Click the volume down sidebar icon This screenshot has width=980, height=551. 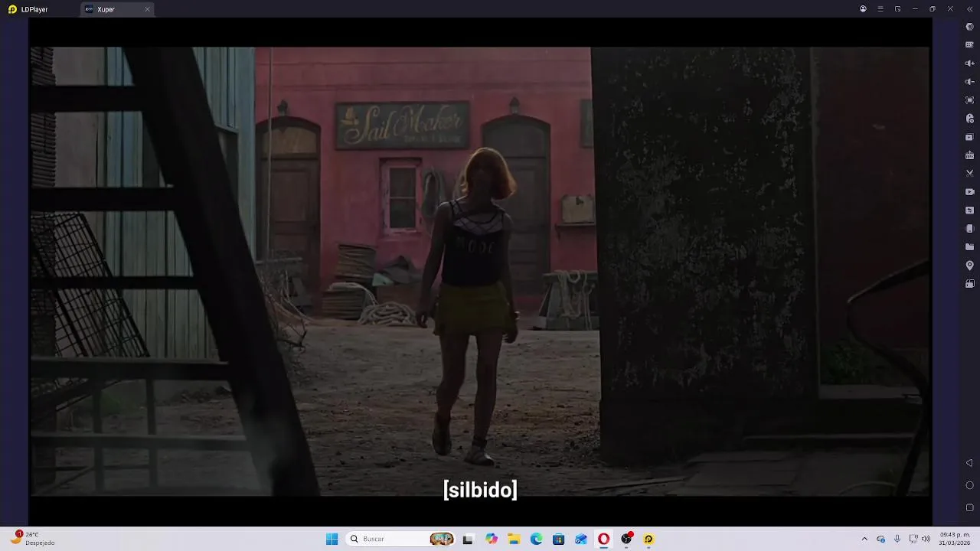[969, 82]
